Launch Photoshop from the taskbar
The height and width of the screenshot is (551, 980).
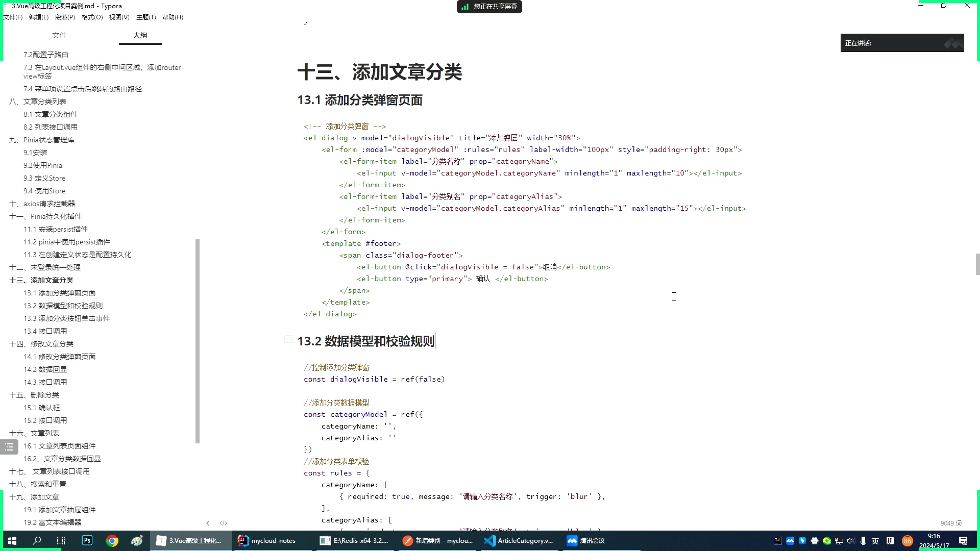pyautogui.click(x=87, y=540)
